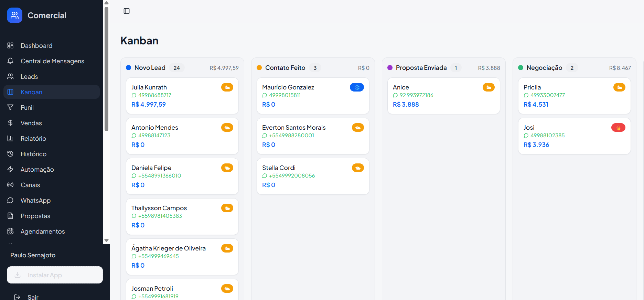Click the Novo Lead count badge 24
Screen dimensions: 644x300
pyautogui.click(x=176, y=68)
